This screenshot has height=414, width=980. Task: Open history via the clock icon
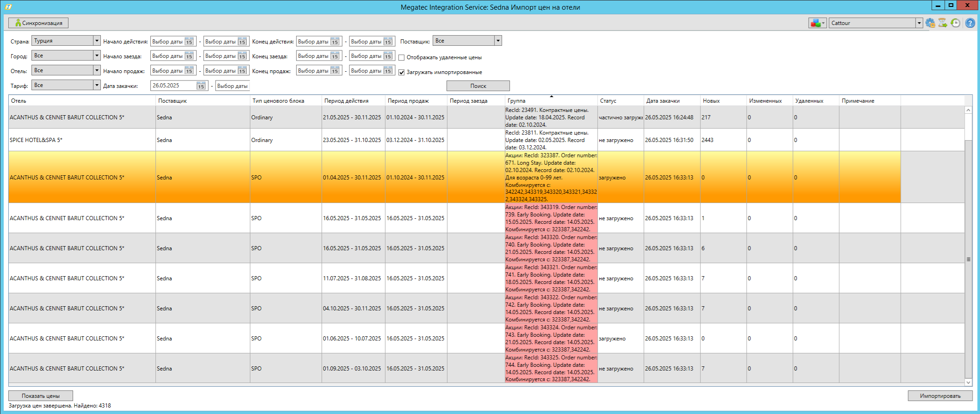(x=955, y=23)
